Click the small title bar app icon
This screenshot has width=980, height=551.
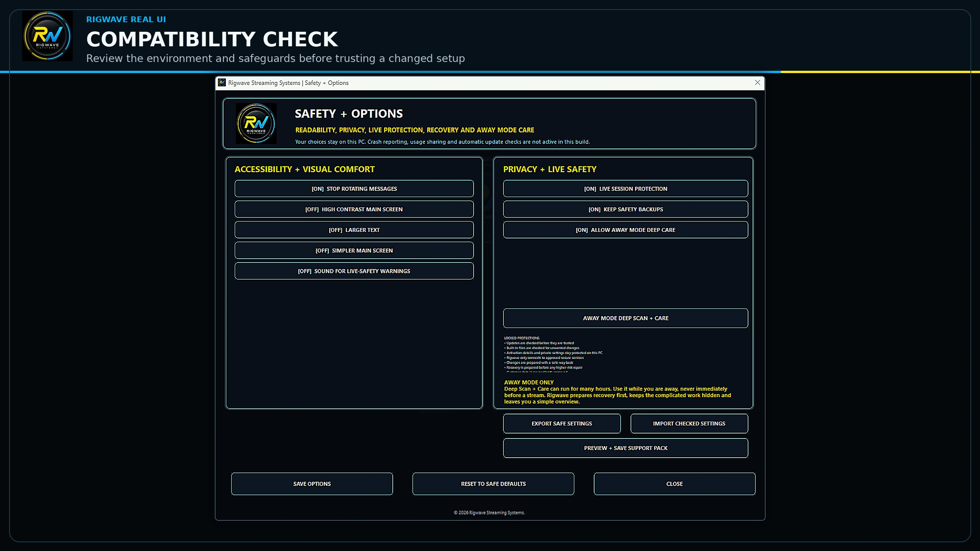pyautogui.click(x=222, y=83)
